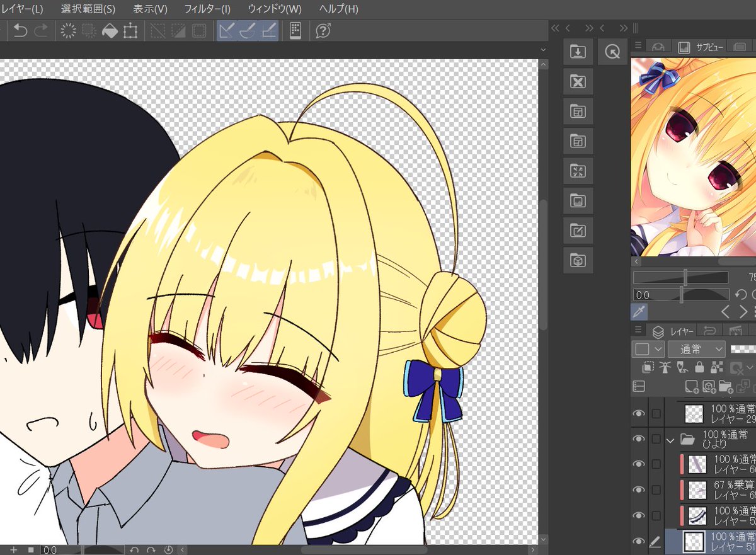Open the Filter (フィルター) menu
756x555 pixels.
207,9
